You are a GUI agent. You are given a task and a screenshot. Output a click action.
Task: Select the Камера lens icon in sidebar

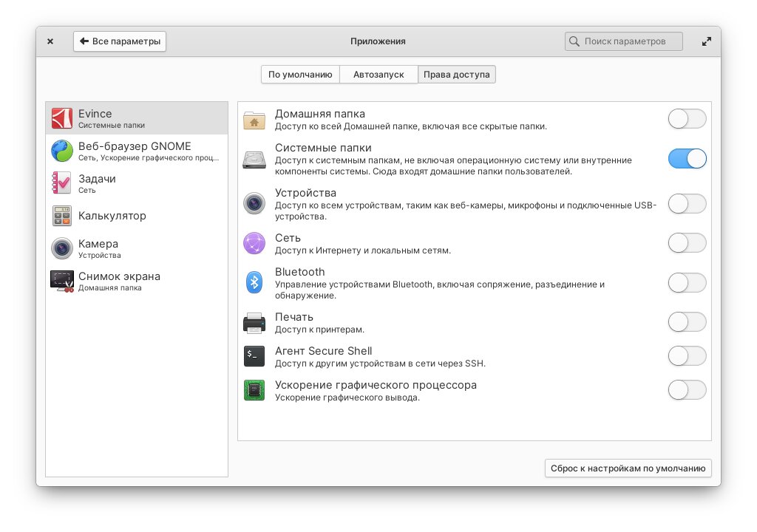click(62, 248)
